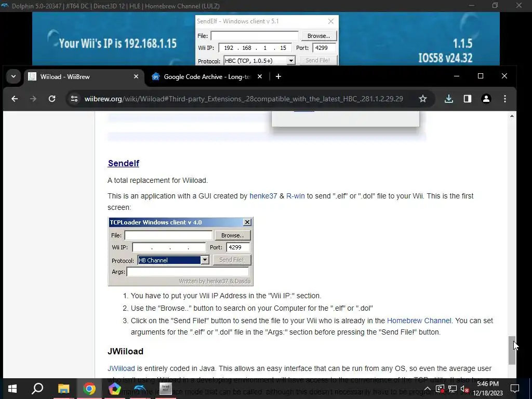Screen dimensions: 532x399
Task: Switch to the Google Code Archive tab
Action: click(207, 77)
